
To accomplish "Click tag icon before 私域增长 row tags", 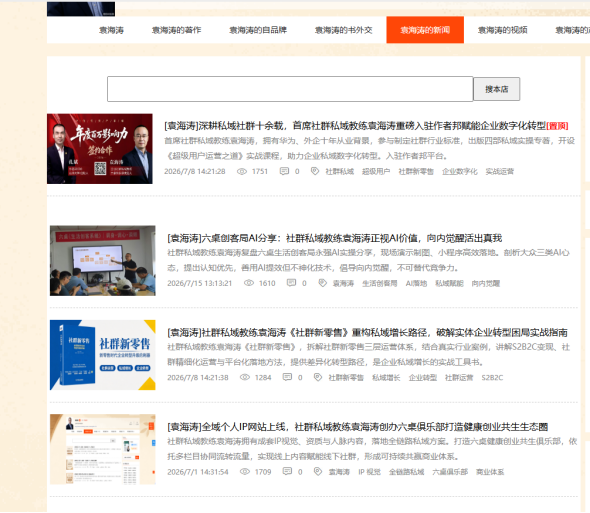I will click(x=318, y=377).
